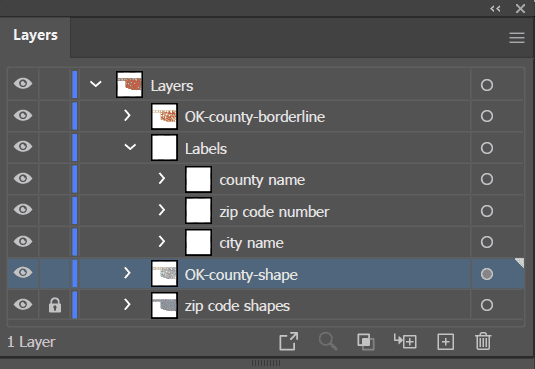535x369 pixels.
Task: Hide the zip code shapes layer
Action: [23, 304]
